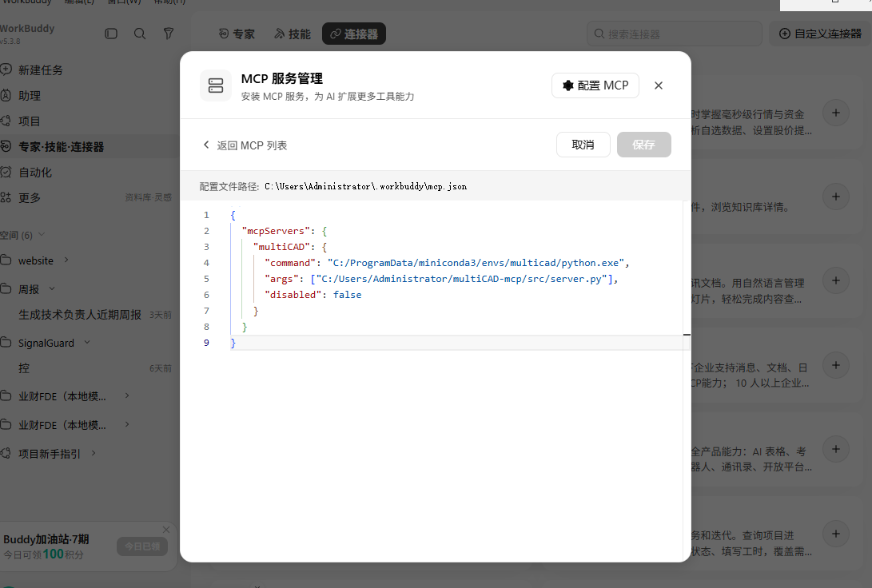Focus the 搜索连接器 search field
Screen dimensions: 872x588
click(674, 34)
